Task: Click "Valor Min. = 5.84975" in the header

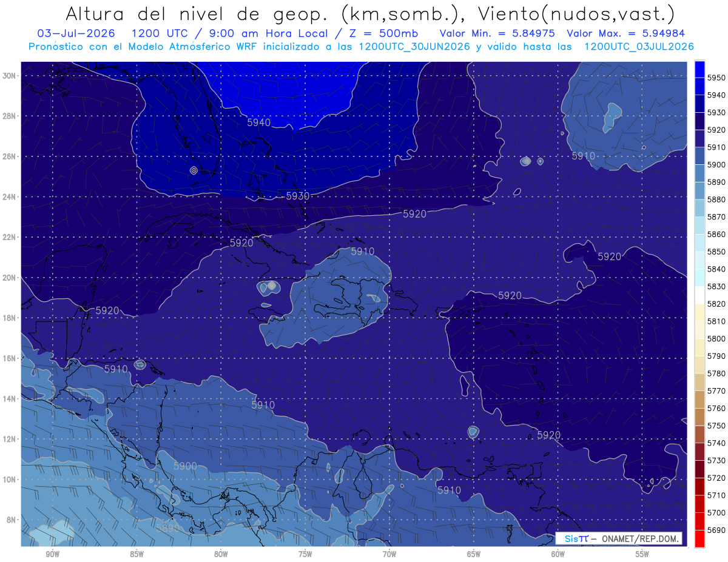Action: coord(496,33)
